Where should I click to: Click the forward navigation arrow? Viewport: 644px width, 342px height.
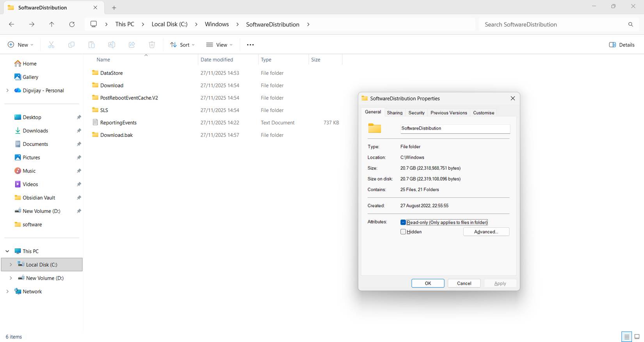pyautogui.click(x=32, y=24)
